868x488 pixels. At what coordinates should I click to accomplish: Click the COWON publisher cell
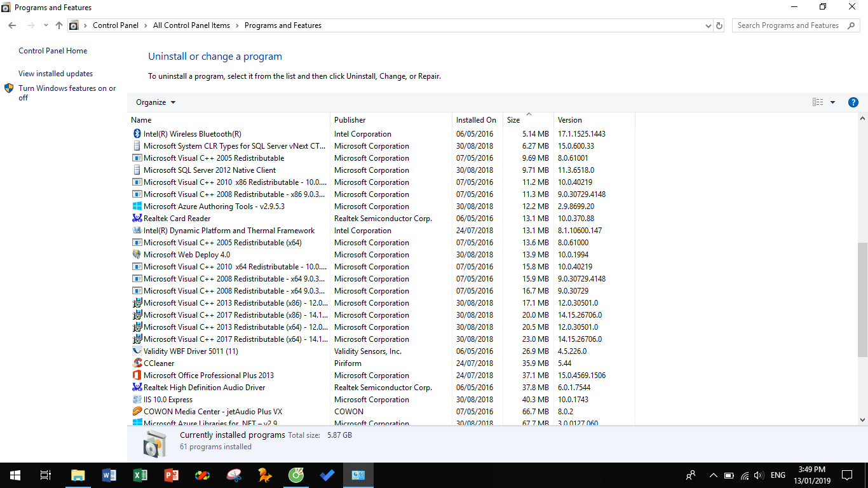pos(349,412)
